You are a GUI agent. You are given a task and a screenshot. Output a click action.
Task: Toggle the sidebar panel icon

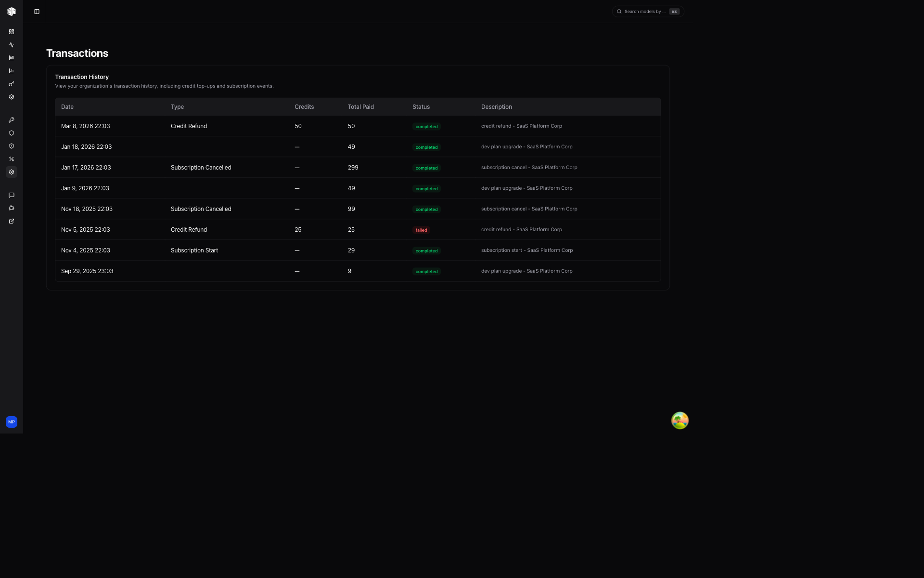coord(37,12)
